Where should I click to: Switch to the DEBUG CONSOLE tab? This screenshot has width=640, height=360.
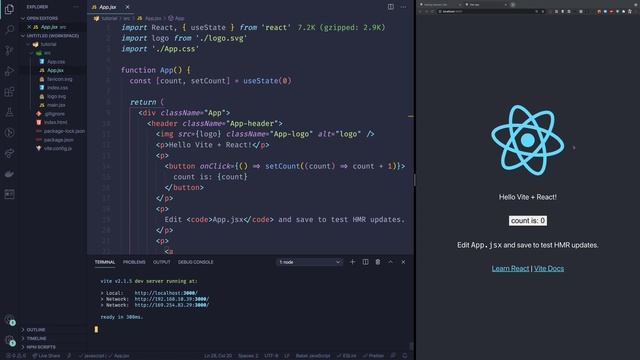tap(196, 262)
